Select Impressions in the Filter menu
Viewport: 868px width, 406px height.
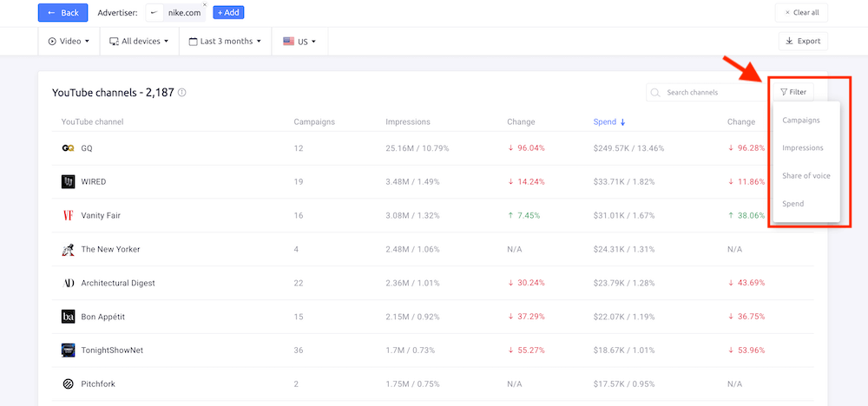click(x=803, y=148)
